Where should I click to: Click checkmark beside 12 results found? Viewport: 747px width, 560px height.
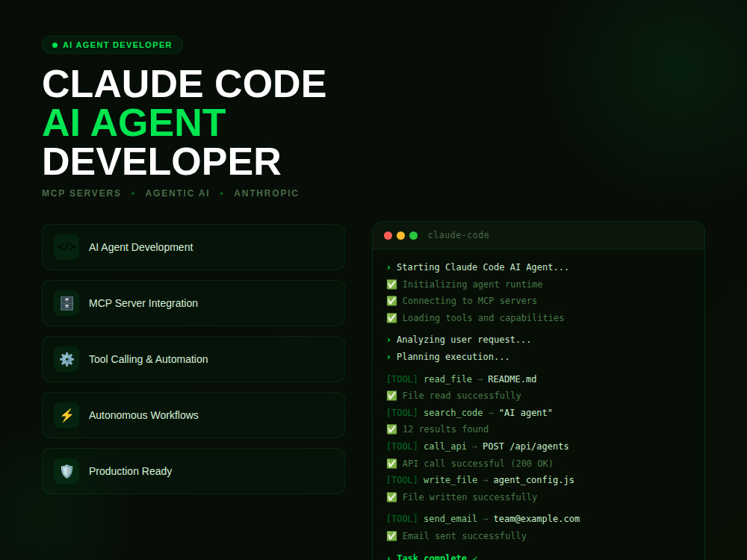[391, 429]
